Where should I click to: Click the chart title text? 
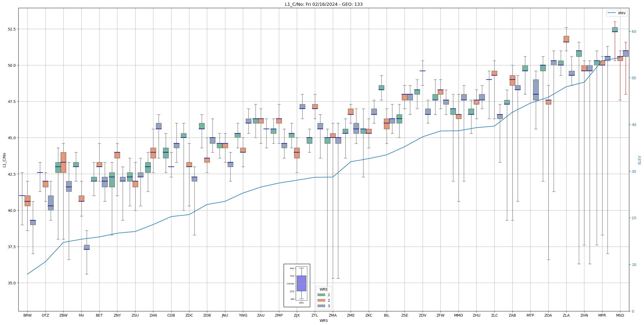(324, 4)
